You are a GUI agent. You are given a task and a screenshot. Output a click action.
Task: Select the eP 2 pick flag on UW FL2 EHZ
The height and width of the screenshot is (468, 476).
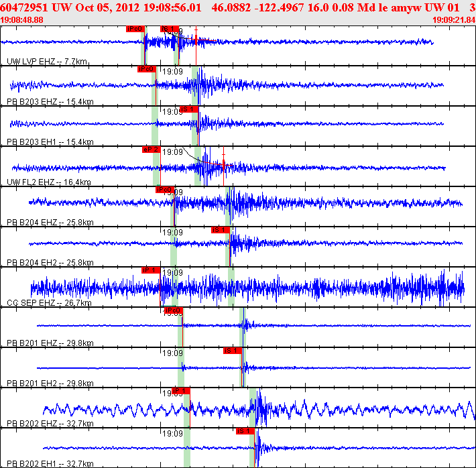coord(151,150)
